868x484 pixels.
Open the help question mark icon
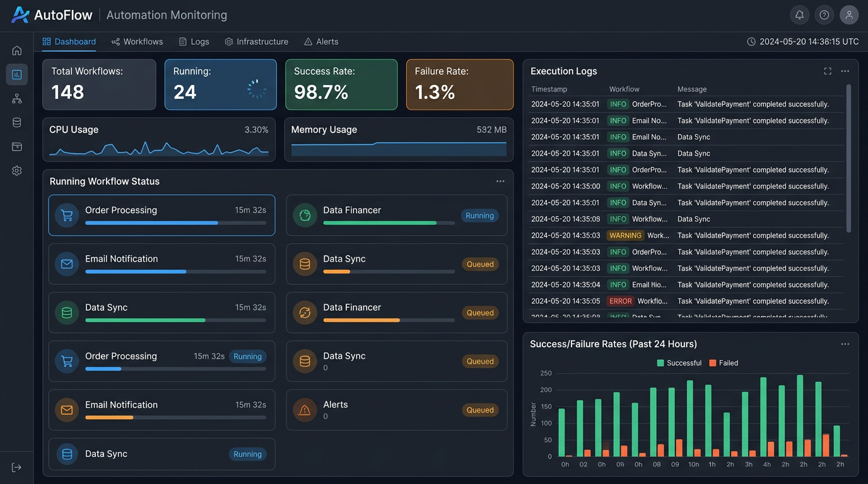824,15
